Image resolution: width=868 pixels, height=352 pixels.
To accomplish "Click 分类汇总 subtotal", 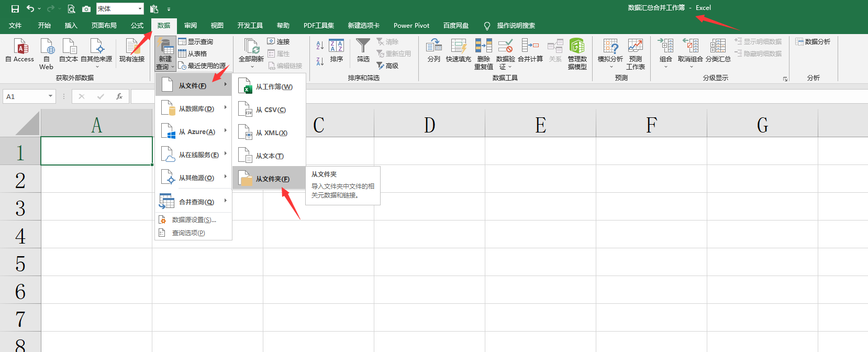I will pyautogui.click(x=718, y=51).
